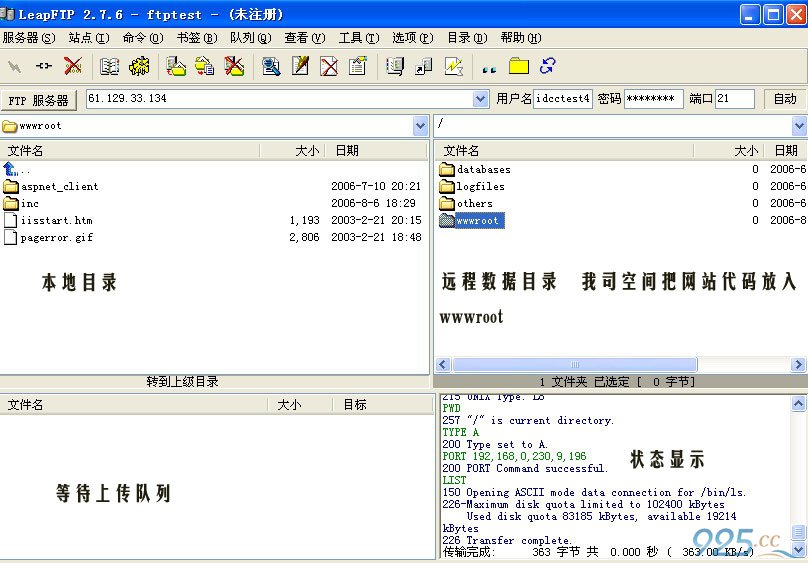
Task: Click log pane scroll up arrow
Action: pyautogui.click(x=798, y=404)
